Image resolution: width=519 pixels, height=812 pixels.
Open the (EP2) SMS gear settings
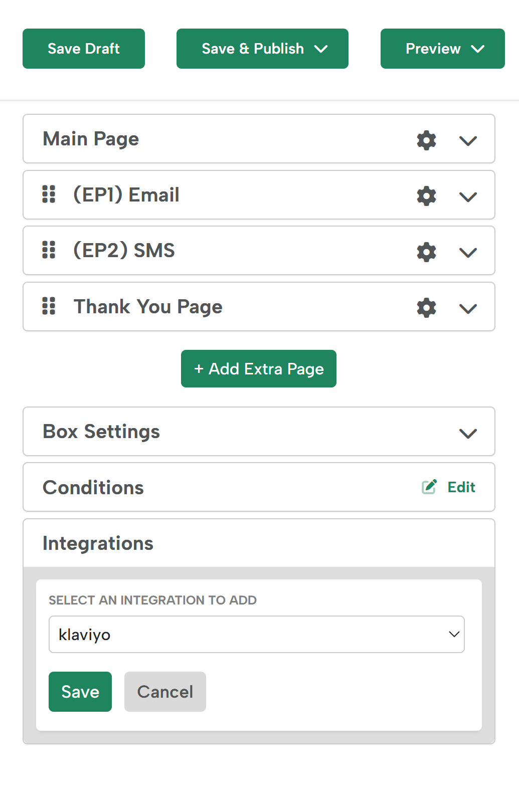tap(426, 252)
